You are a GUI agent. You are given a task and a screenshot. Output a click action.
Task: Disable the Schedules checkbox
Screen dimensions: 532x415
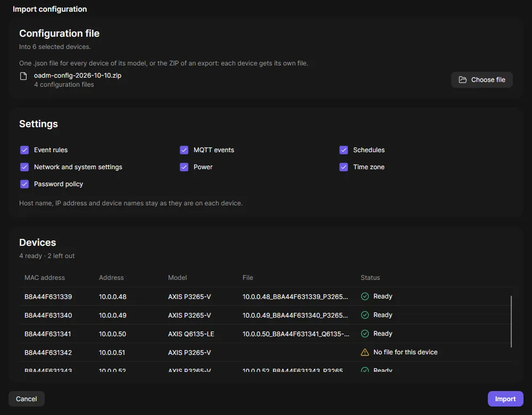pos(344,150)
